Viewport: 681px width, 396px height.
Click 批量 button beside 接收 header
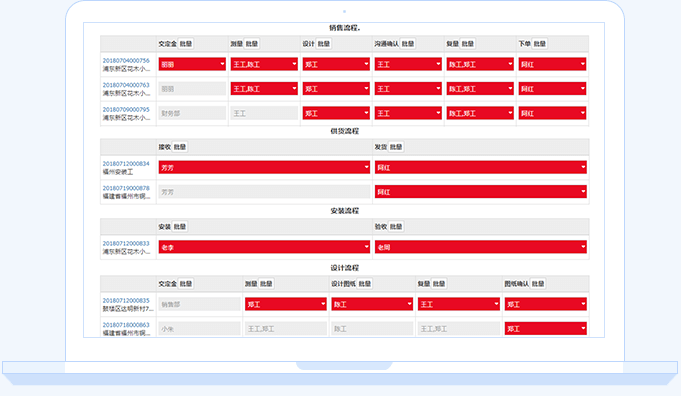click(180, 147)
